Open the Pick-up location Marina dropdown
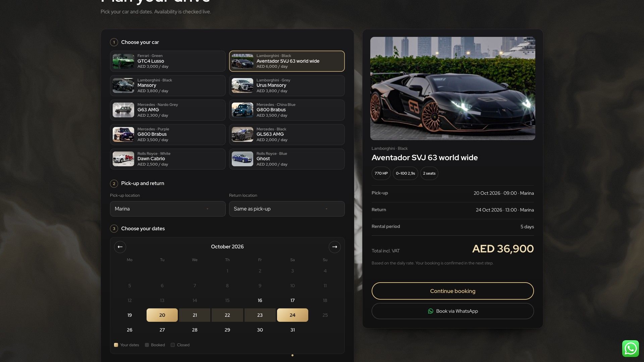This screenshot has height=362, width=644. (x=168, y=209)
